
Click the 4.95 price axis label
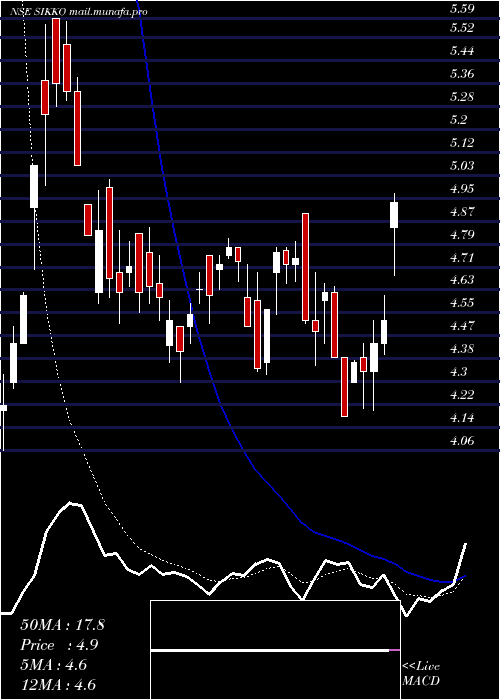pos(462,188)
